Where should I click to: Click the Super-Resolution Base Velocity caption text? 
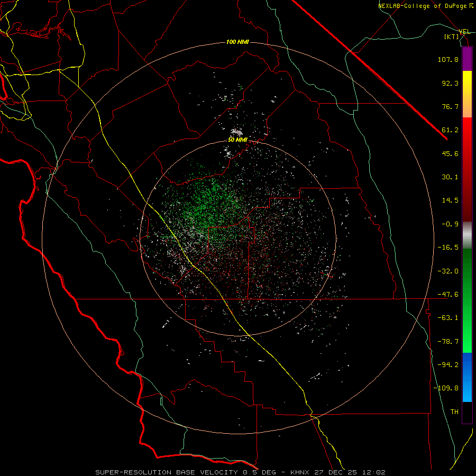coord(241,472)
